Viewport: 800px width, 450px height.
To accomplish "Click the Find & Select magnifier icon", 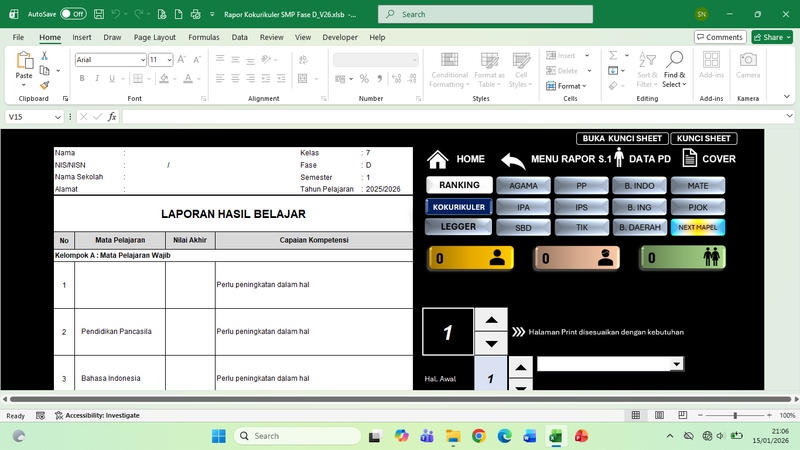I will [x=675, y=61].
